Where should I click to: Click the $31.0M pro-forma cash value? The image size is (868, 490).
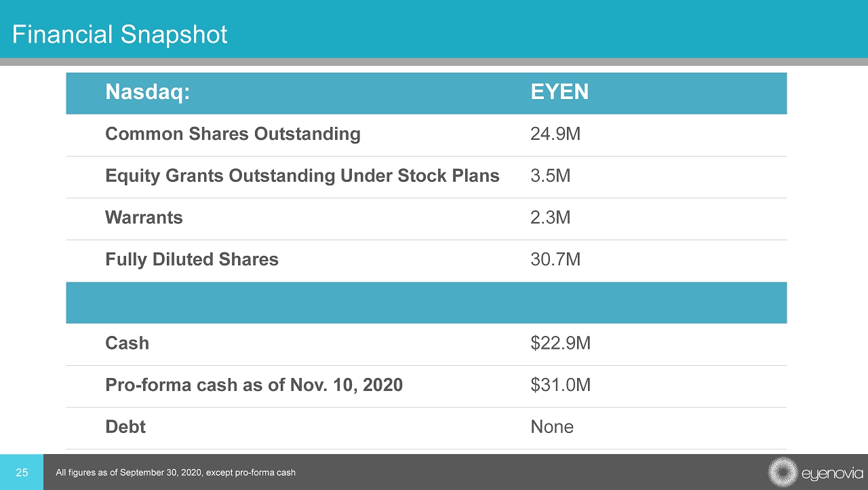pyautogui.click(x=560, y=385)
